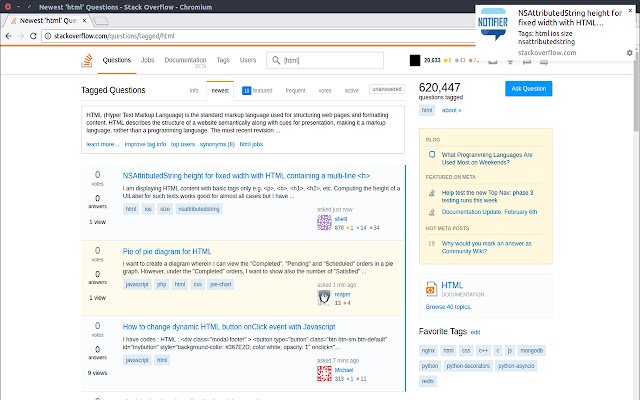Select the frequent sort tab
Viewport: 640px width, 400px height.
296,91
